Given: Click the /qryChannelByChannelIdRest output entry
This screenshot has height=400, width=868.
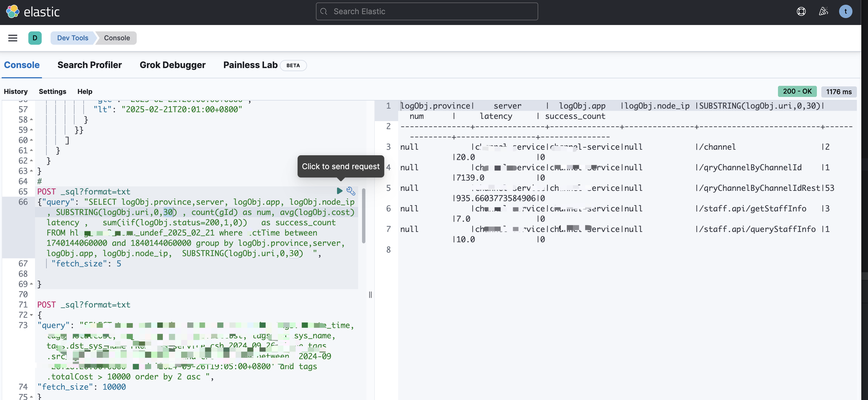Looking at the screenshot, I should tap(760, 188).
